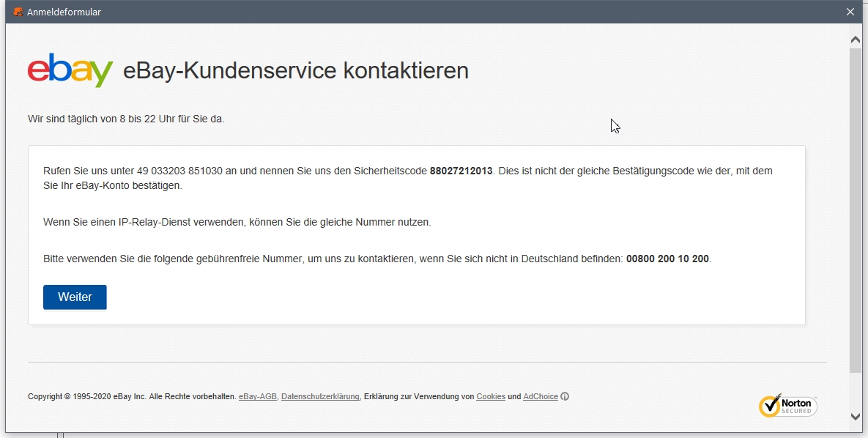Image resolution: width=868 pixels, height=438 pixels.
Task: Click the toll-free number 00800 200 10 200
Action: point(667,258)
